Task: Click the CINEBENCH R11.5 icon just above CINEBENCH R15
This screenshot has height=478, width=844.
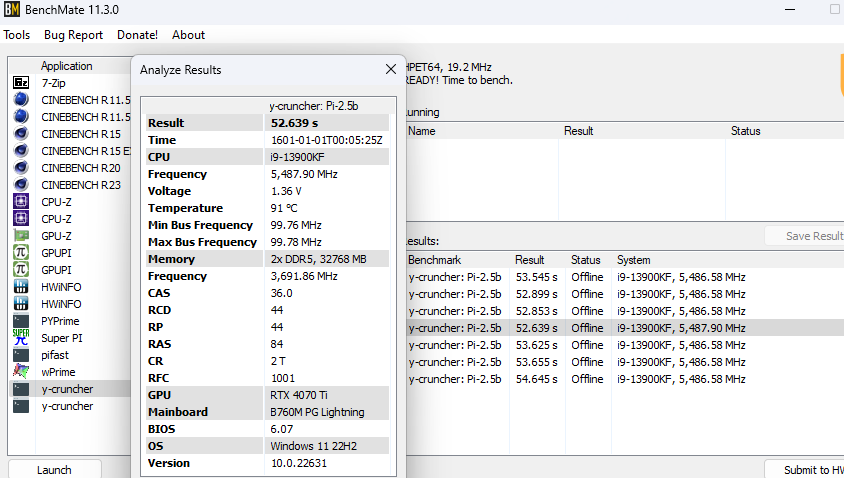Action: click(21, 116)
